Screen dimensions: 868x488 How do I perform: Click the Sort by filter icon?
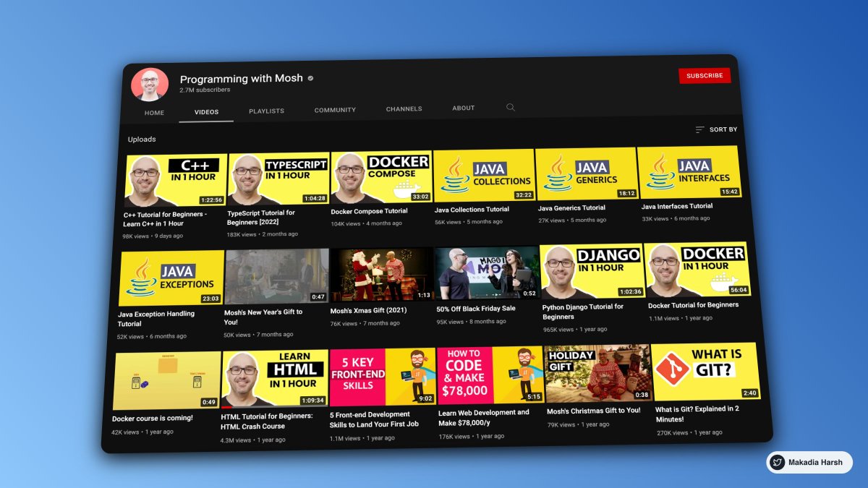pyautogui.click(x=699, y=129)
